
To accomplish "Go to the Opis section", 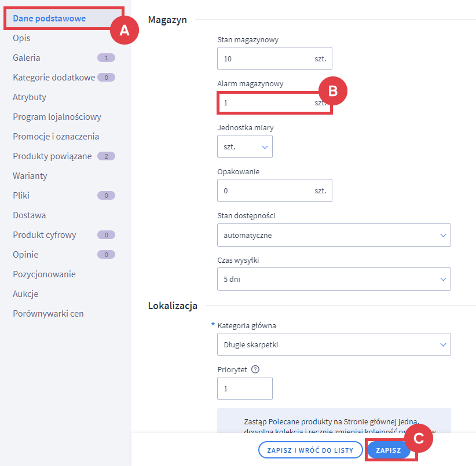I will pos(21,38).
